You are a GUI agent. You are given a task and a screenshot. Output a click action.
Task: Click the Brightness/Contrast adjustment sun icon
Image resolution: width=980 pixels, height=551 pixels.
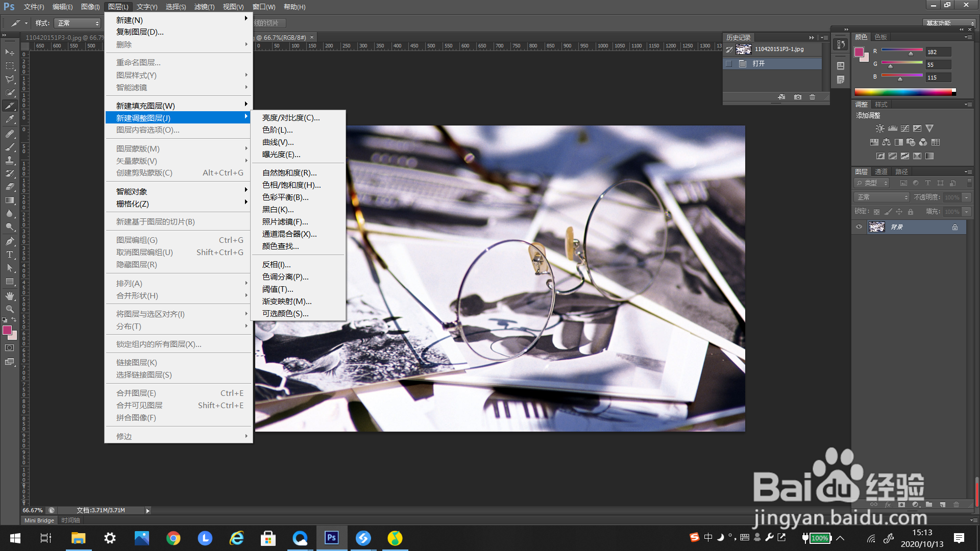click(x=880, y=129)
